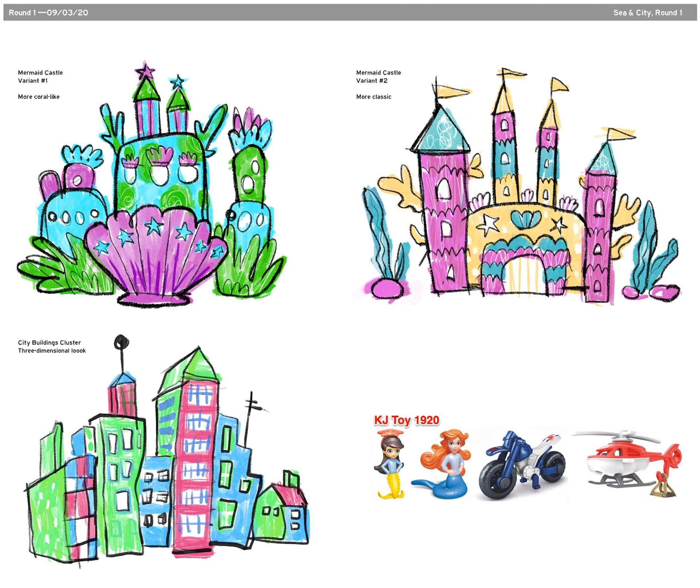
Task: Select the 'Mermaid Castle Variant #2' label
Action: [x=378, y=77]
